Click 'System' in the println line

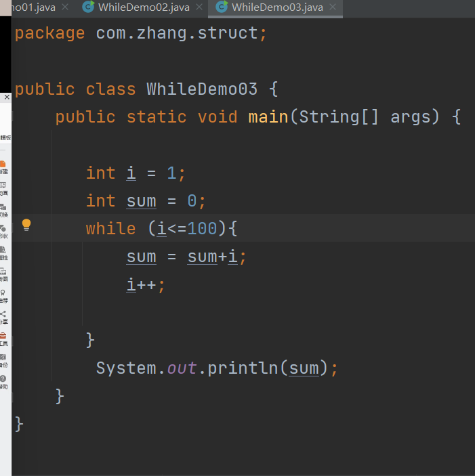click(x=126, y=368)
